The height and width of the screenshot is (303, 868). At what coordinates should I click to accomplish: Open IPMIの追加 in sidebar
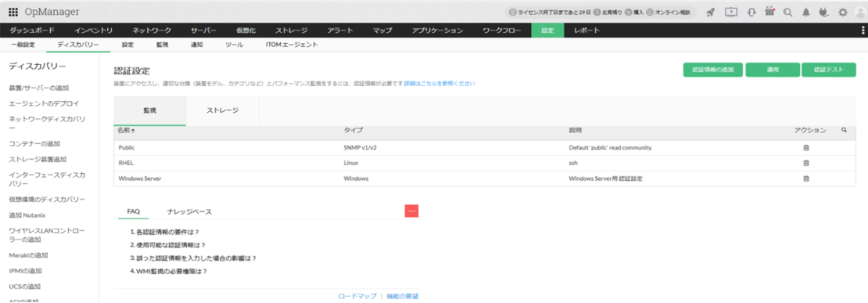pos(25,271)
